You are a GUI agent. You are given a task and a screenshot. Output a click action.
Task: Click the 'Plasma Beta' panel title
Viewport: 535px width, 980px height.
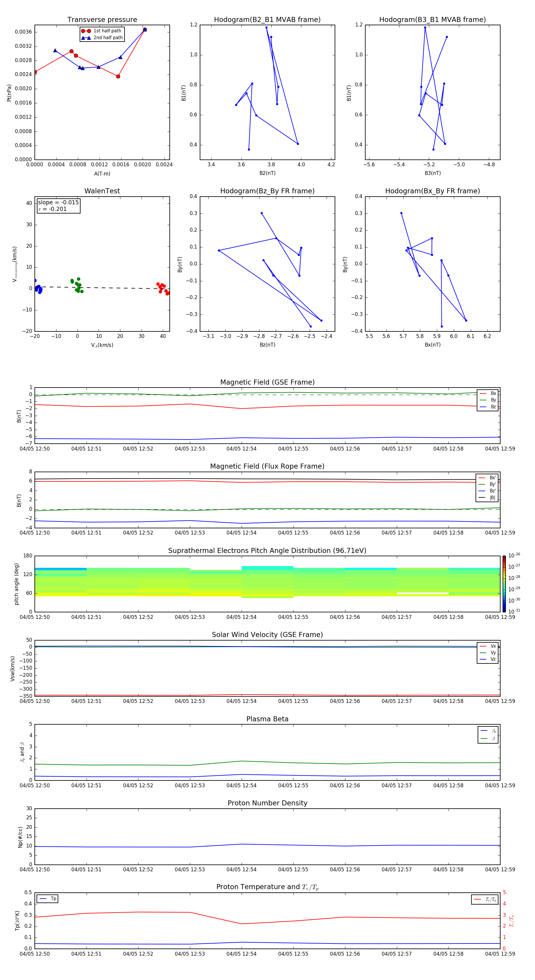[x=267, y=719]
